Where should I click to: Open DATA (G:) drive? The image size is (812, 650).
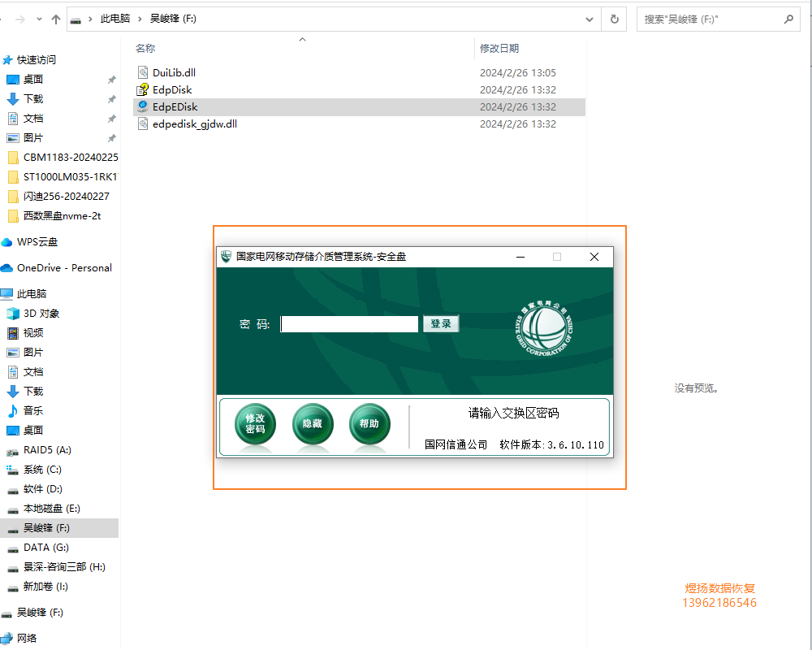coord(46,548)
